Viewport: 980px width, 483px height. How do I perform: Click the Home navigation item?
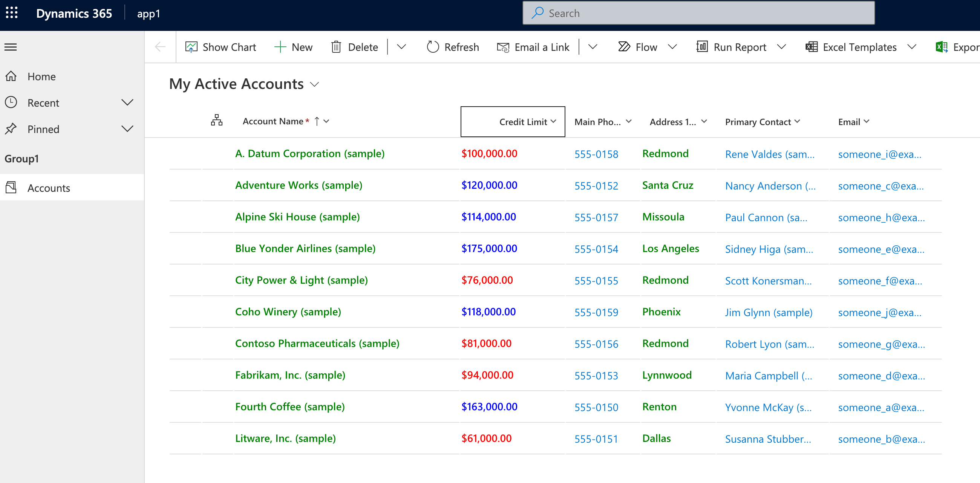tap(41, 76)
